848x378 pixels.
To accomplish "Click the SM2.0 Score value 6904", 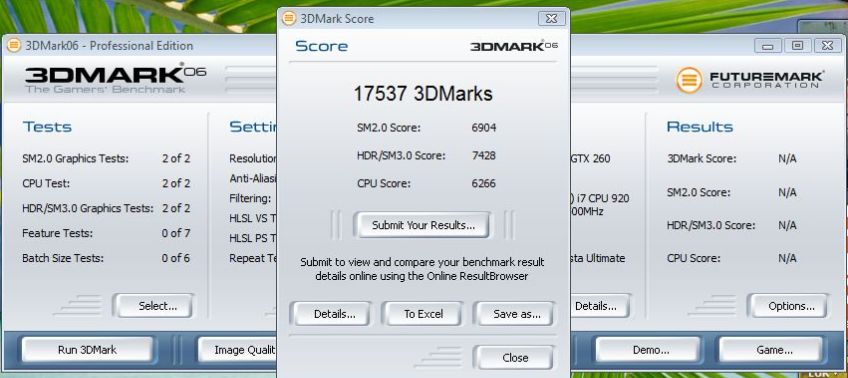I will click(483, 128).
